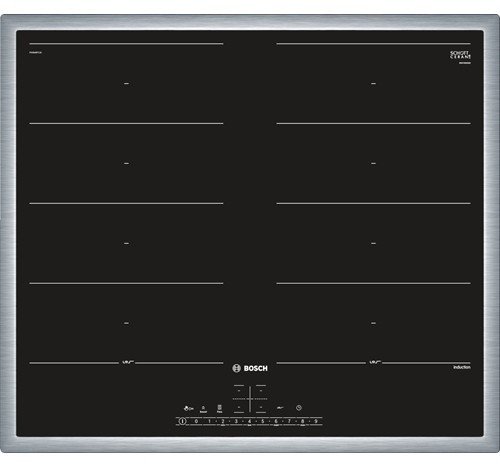Image resolution: width=500 pixels, height=464 pixels.
Task: Select the front-left zone in the selector
Action: 239,407
